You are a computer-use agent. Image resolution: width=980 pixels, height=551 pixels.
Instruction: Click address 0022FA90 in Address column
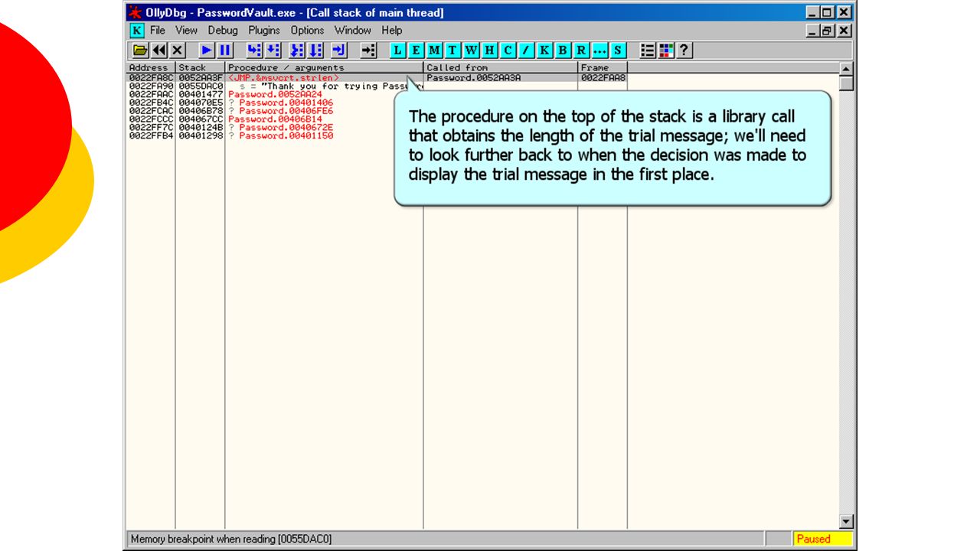point(151,86)
